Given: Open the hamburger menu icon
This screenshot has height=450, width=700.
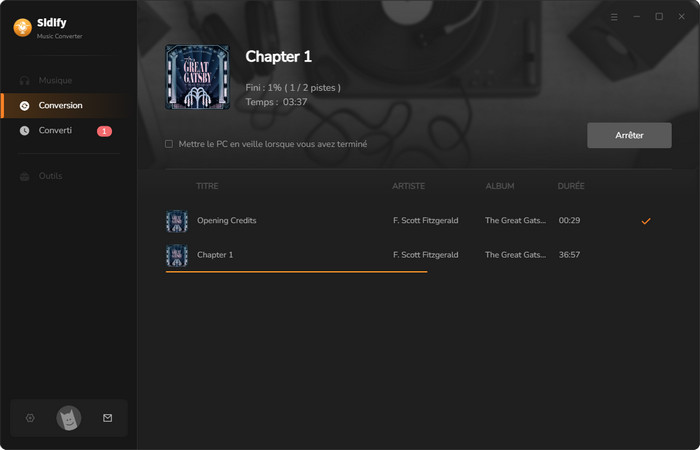Looking at the screenshot, I should tap(614, 17).
